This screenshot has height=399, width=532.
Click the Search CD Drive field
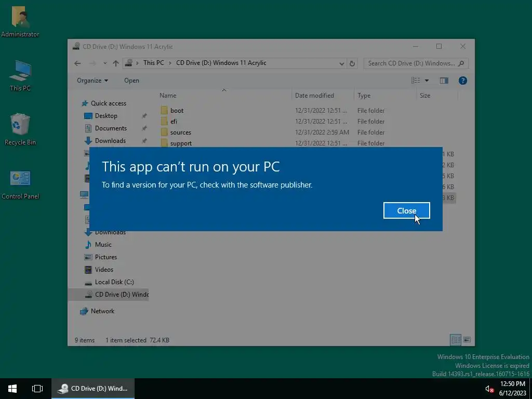click(x=416, y=63)
